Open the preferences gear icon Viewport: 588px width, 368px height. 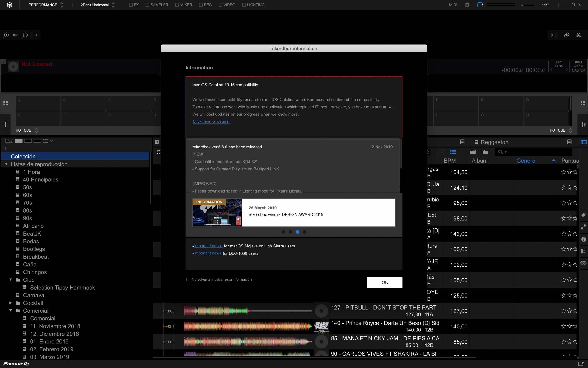pyautogui.click(x=467, y=5)
